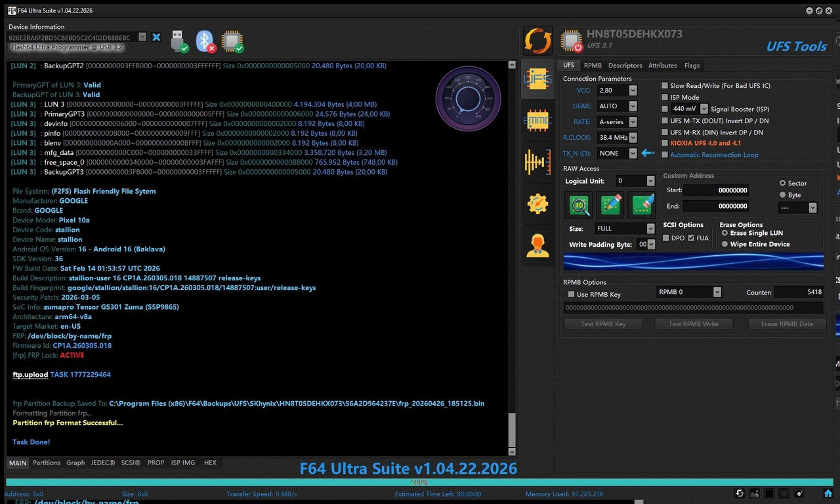Click the chip status icon with green check
This screenshot has width=840, height=504.
232,41
